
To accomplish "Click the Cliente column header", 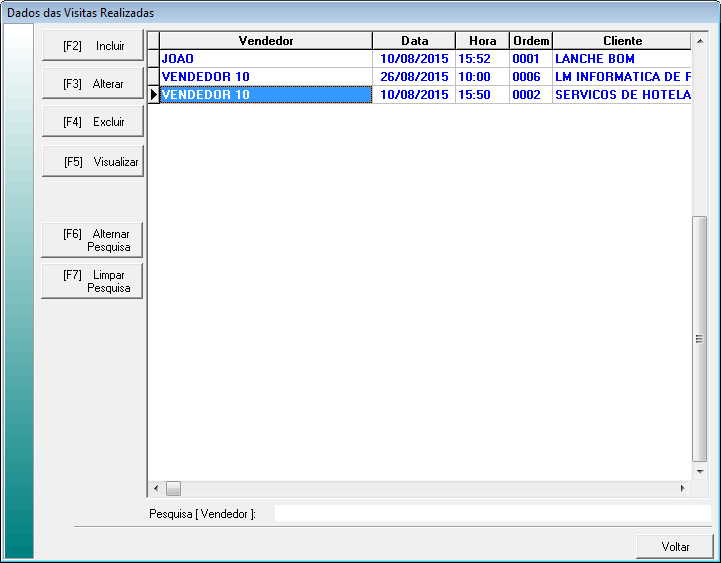I will tap(621, 41).
